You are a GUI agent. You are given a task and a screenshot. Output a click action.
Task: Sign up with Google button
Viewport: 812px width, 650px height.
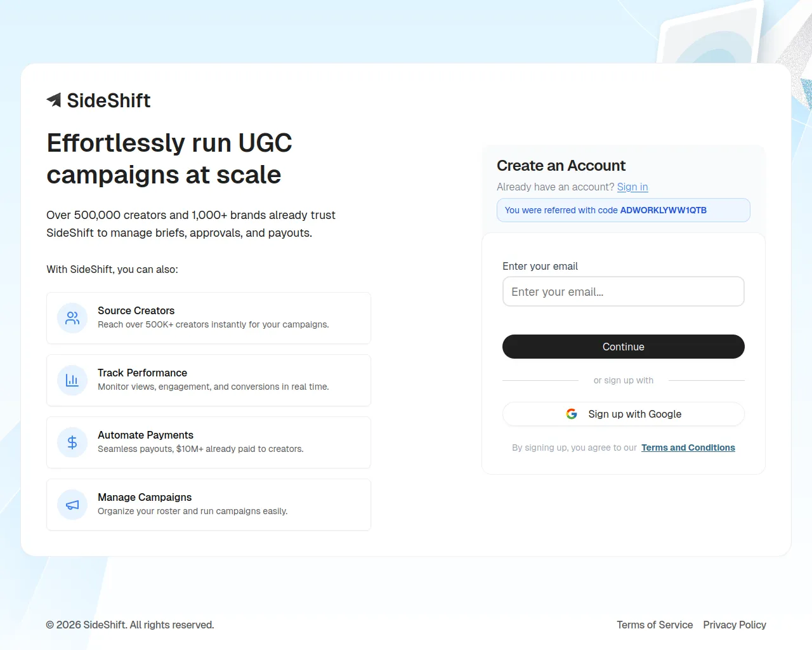pos(624,414)
